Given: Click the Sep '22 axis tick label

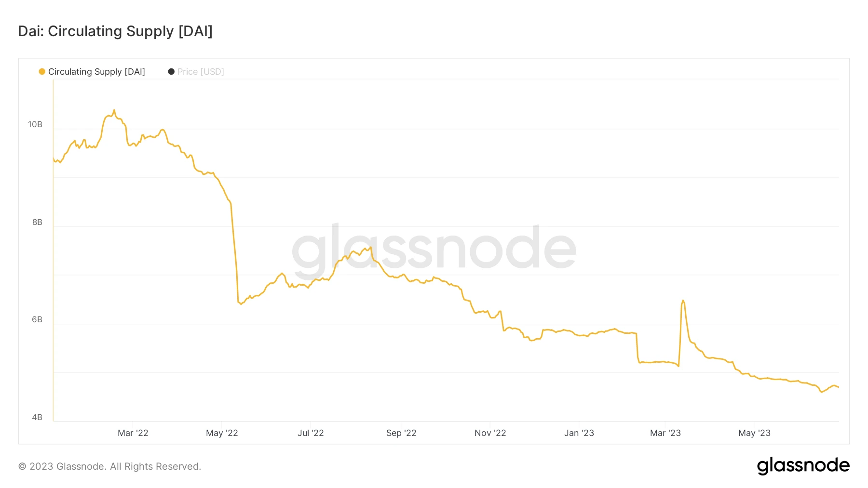Looking at the screenshot, I should click(401, 433).
